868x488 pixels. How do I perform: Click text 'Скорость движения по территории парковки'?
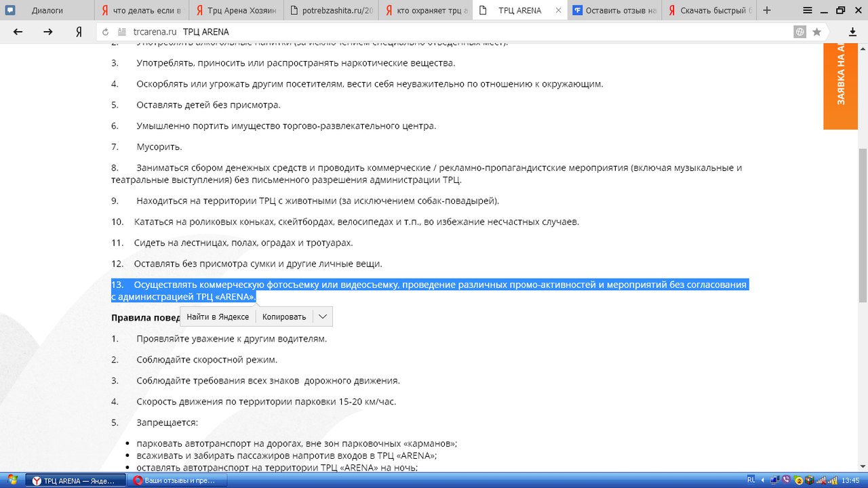click(x=266, y=401)
